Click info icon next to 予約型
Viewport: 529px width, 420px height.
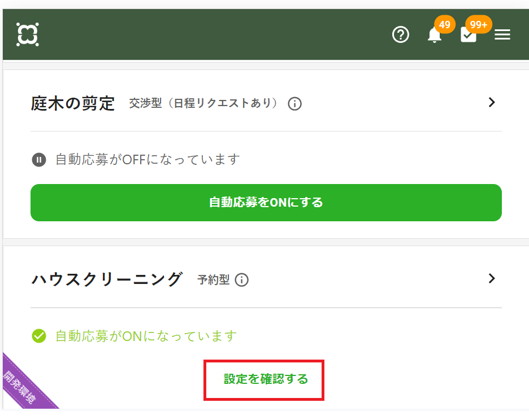point(241,280)
